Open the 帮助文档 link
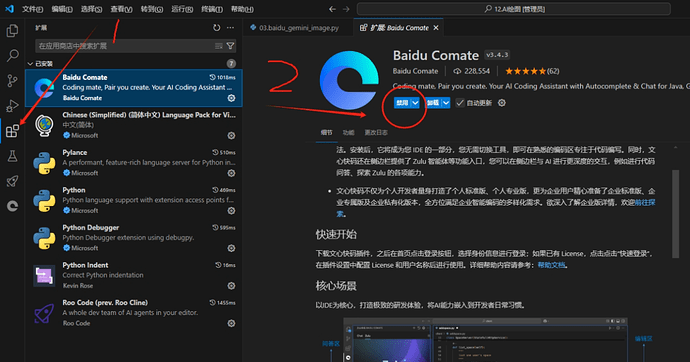The image size is (690, 362). 551,265
